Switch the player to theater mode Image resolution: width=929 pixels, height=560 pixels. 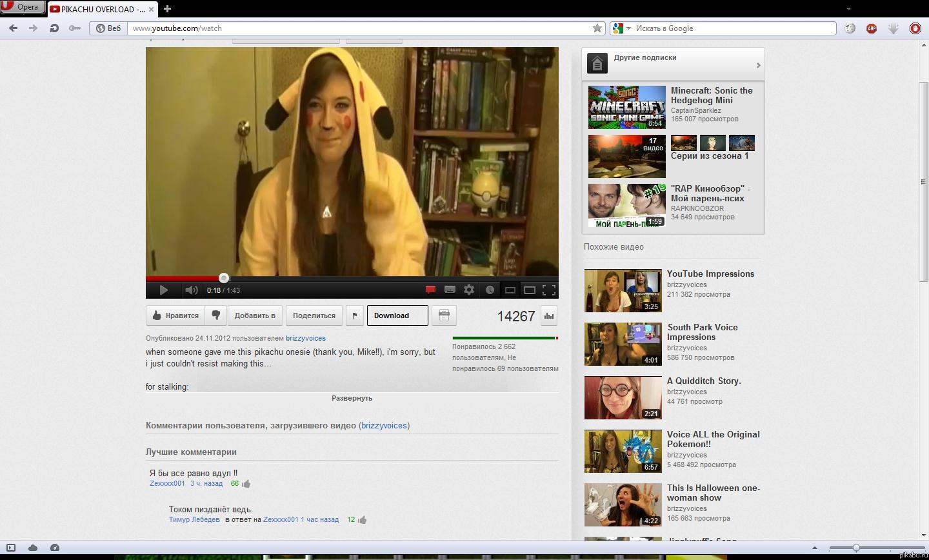(x=530, y=290)
